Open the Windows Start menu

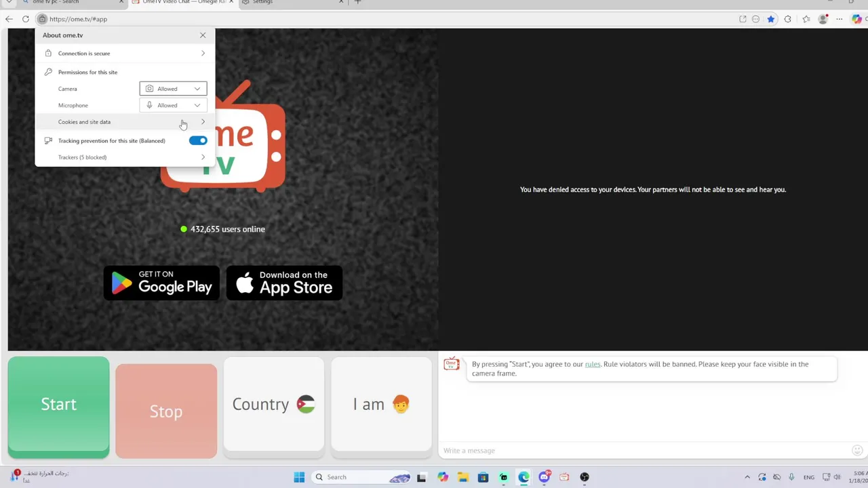[299, 477]
